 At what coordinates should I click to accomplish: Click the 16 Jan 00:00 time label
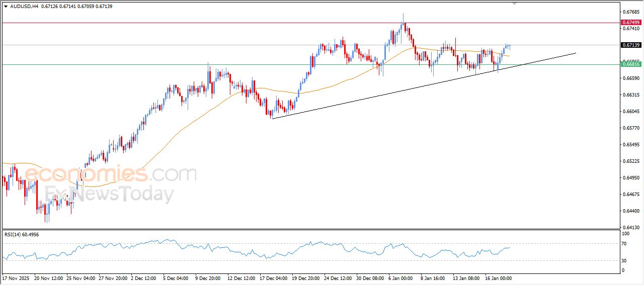click(499, 277)
